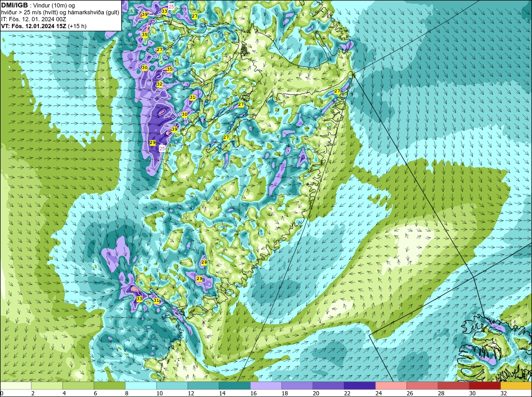Click the legend scale number 24
532x397 pixels.
click(x=379, y=393)
